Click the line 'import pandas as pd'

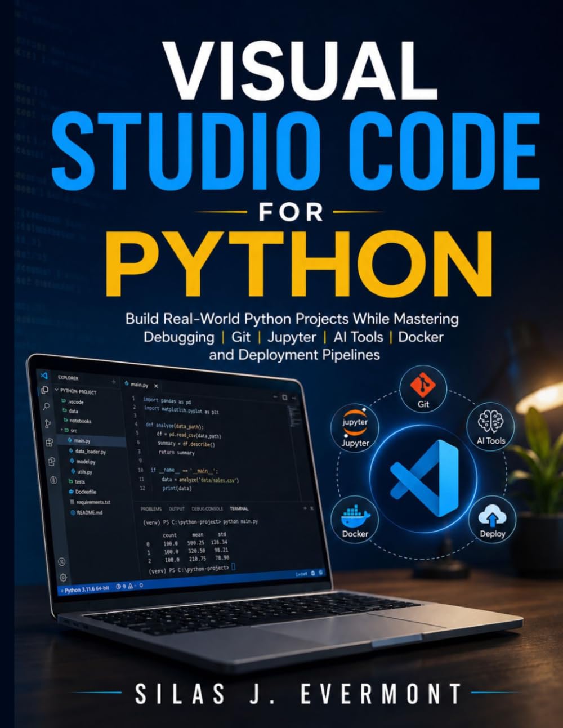click(168, 401)
